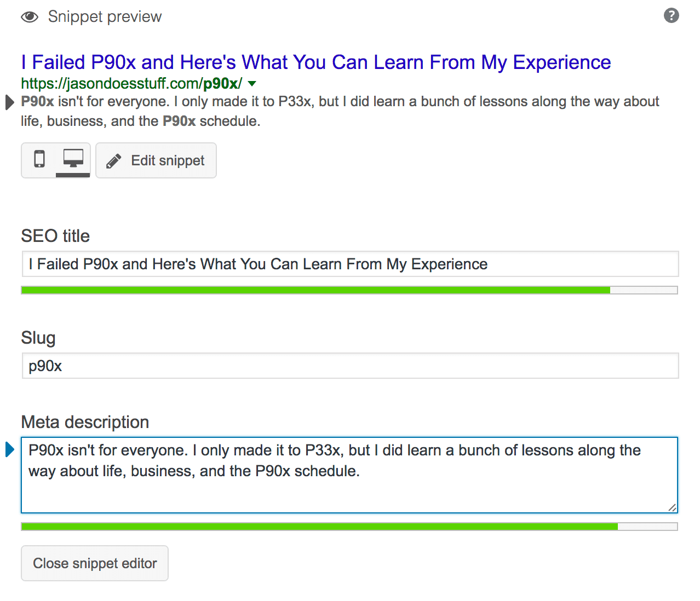Click the blue arrow beside the meta description

9,449
